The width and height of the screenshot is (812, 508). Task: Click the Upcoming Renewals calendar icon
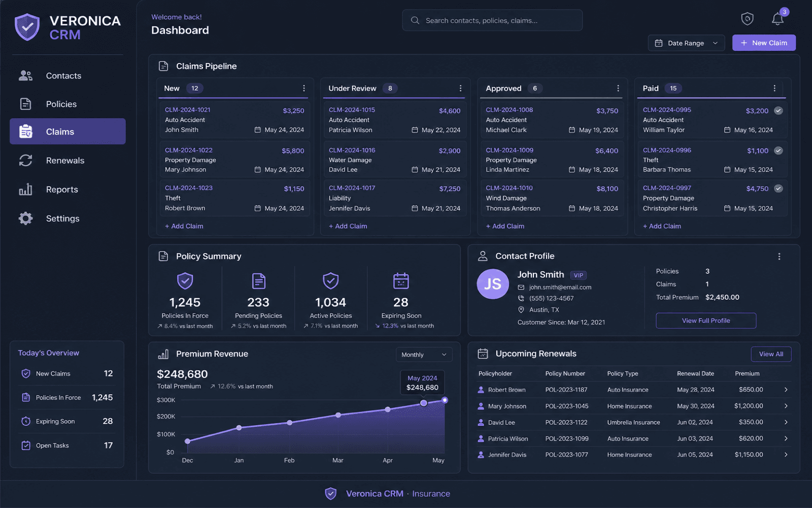click(483, 354)
